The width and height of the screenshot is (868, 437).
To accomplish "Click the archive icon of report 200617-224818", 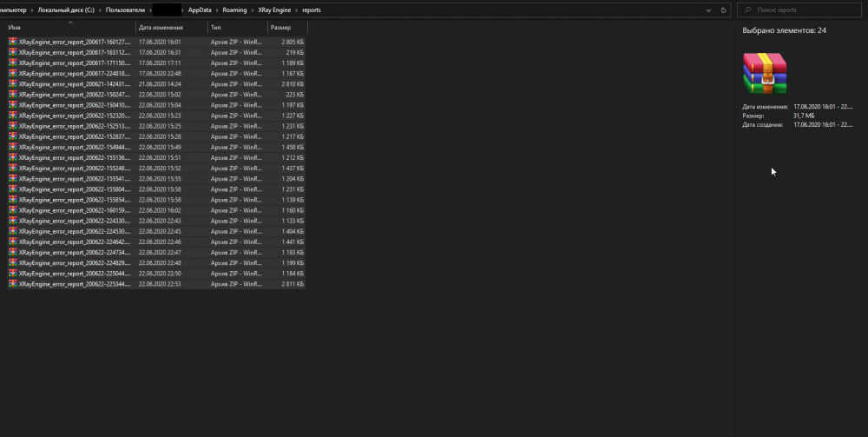I will pyautogui.click(x=13, y=73).
